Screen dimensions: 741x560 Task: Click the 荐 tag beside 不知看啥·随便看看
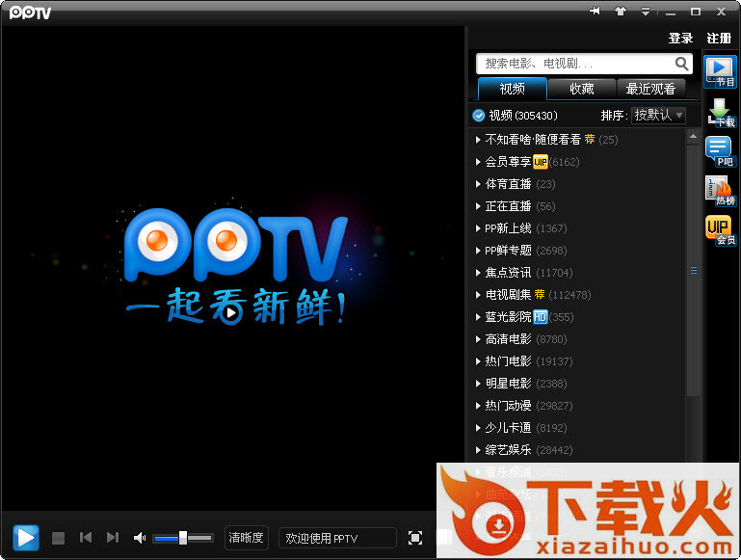click(x=590, y=139)
